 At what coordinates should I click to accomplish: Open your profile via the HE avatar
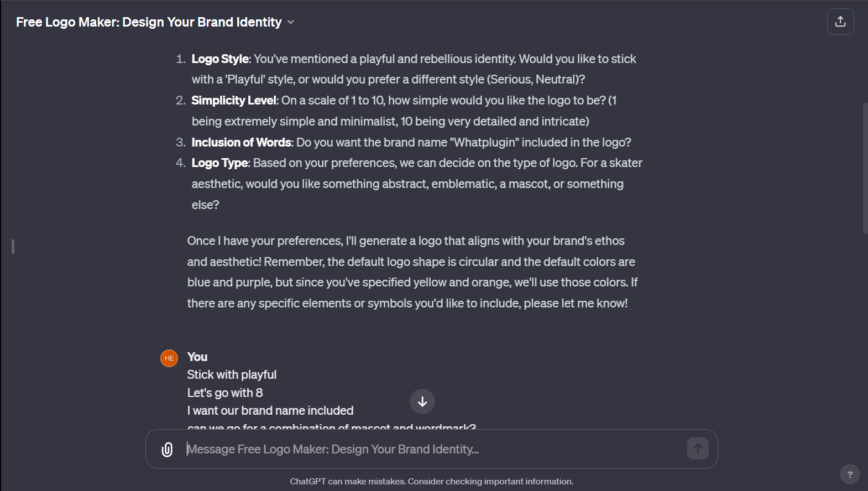169,358
